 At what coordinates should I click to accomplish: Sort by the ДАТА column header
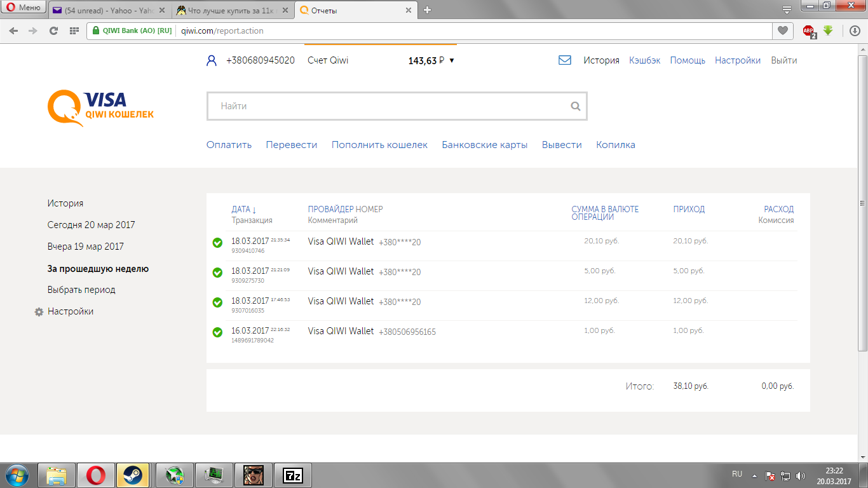coord(244,209)
